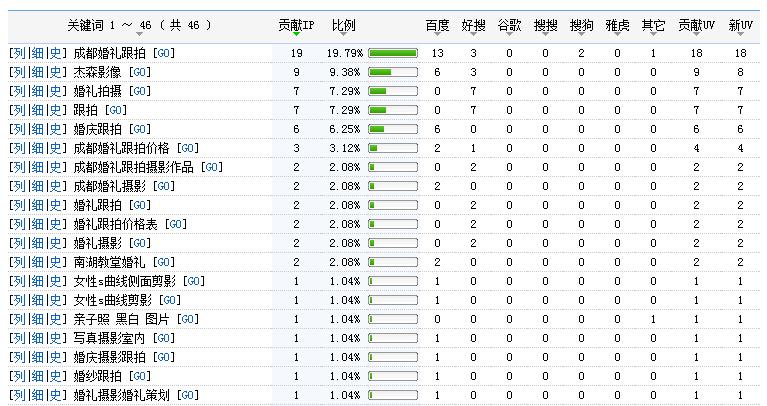Sort by the 贡献IP column header

[295, 24]
